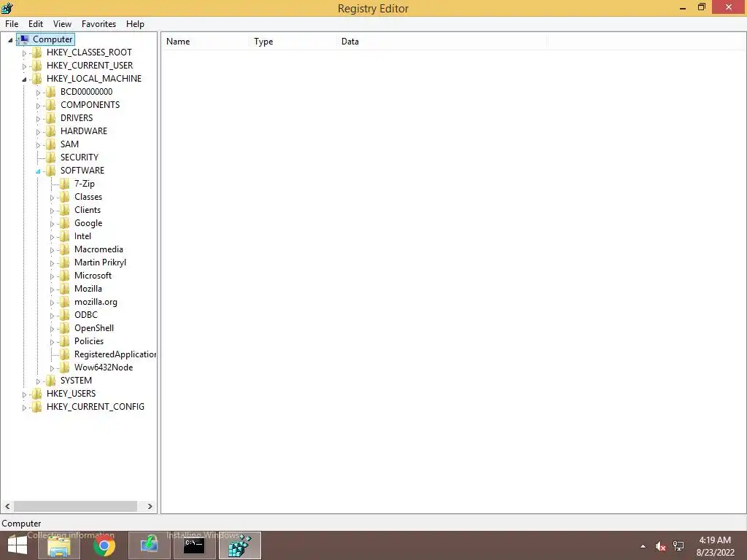This screenshot has width=747, height=560.
Task: Click the DRIVERS folder icon
Action: click(x=51, y=117)
